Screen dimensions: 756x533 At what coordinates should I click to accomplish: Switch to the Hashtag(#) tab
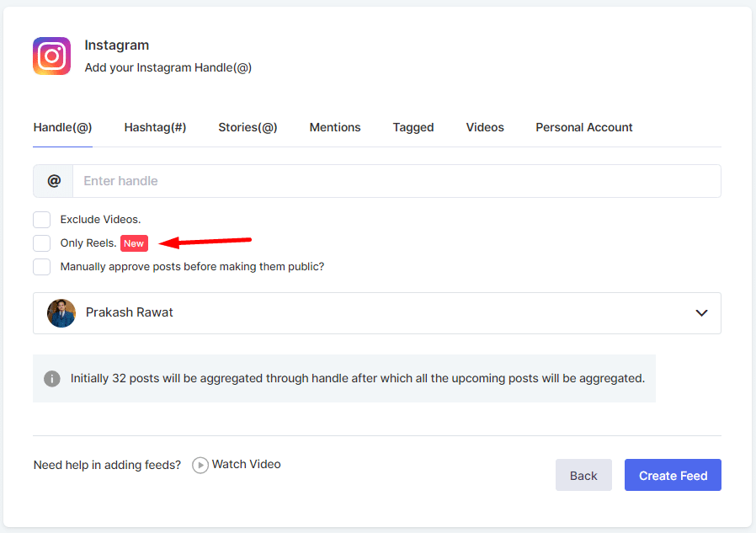[155, 128]
